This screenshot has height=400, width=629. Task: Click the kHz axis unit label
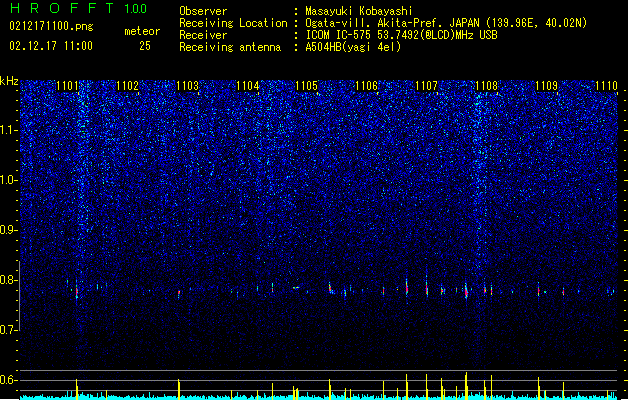[x=9, y=81]
